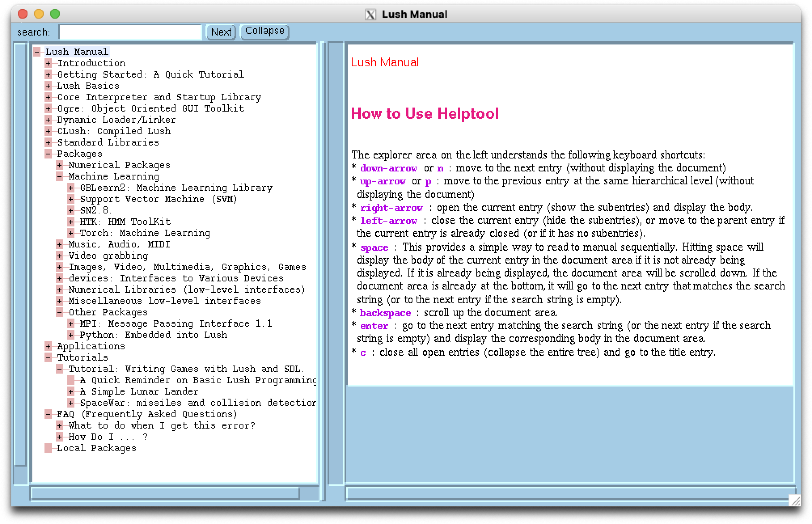The image size is (812, 524).
Task: Expand Miscellaneous low-level interfaces node
Action: 59,301
